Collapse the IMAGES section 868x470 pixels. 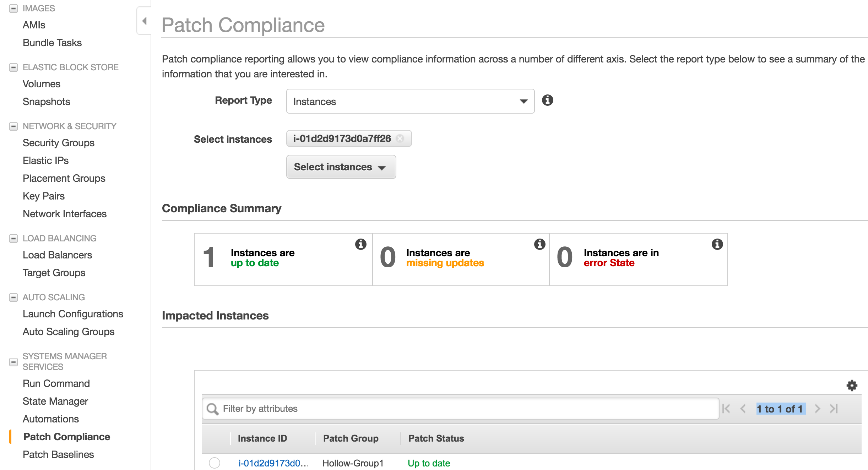click(x=13, y=9)
